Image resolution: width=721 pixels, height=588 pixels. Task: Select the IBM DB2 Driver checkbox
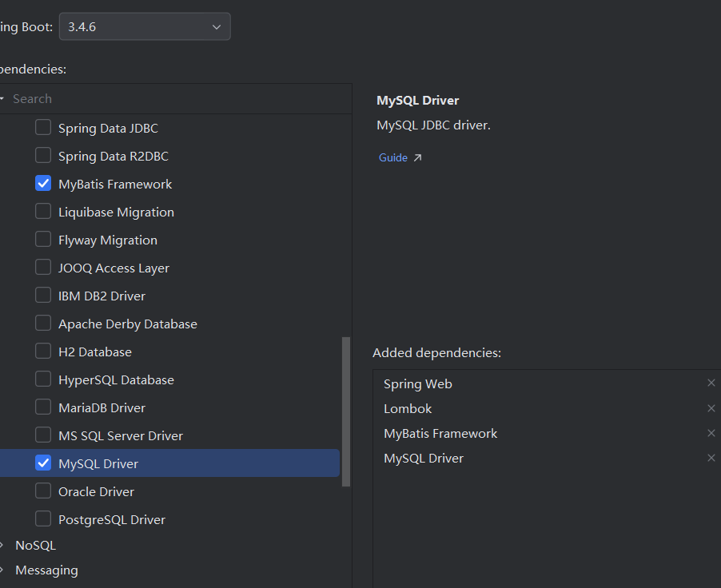coord(43,295)
